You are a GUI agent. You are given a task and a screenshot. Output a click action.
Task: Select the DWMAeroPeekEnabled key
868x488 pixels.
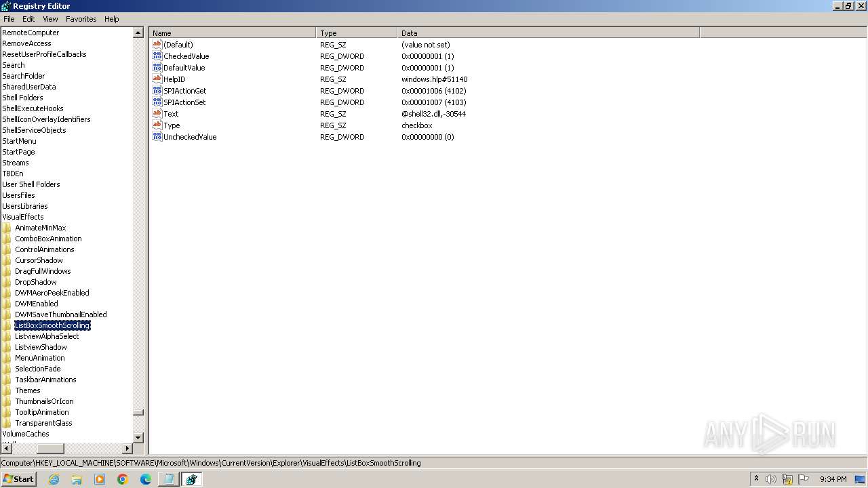coord(52,293)
